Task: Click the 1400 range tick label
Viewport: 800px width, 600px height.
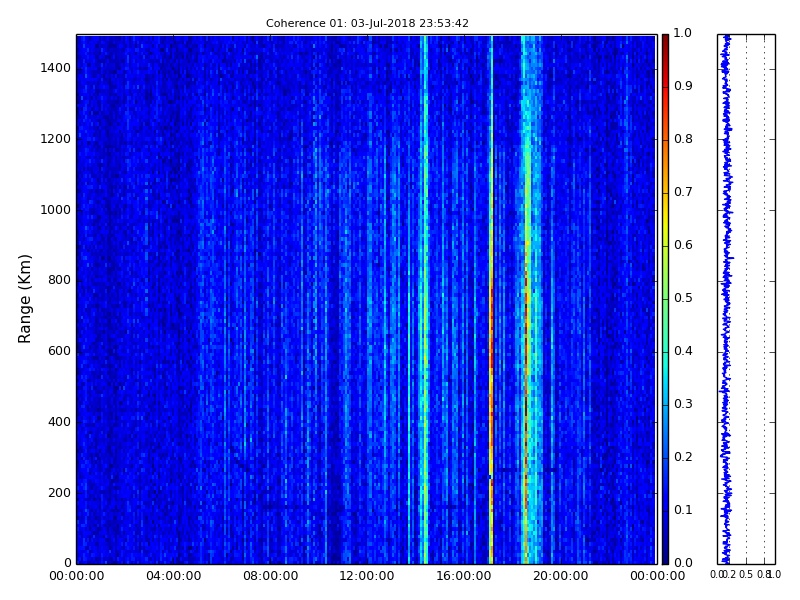Action: pos(56,68)
